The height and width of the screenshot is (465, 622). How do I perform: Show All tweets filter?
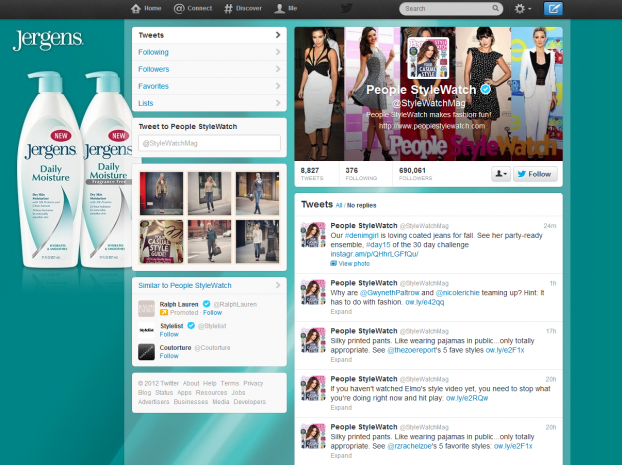coord(339,206)
